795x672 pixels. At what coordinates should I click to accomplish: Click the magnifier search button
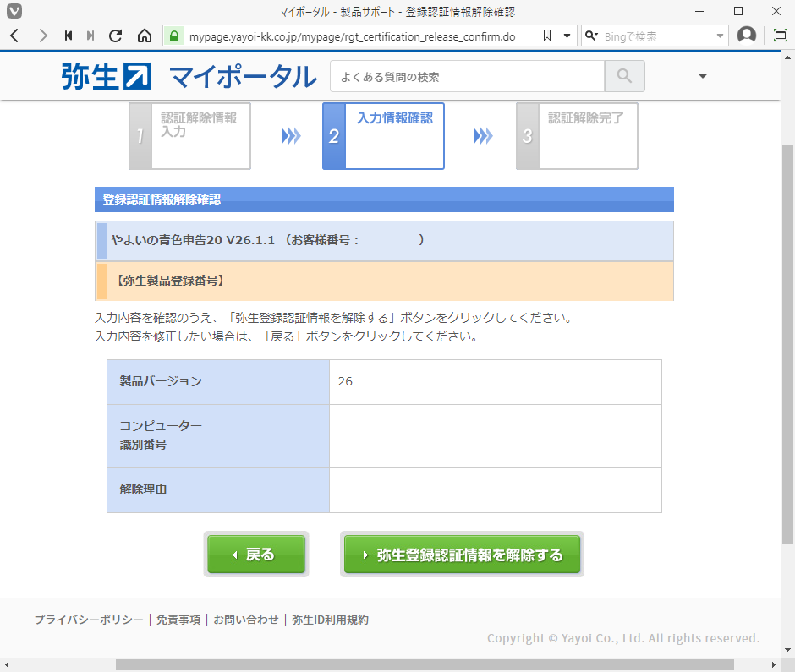[624, 77]
